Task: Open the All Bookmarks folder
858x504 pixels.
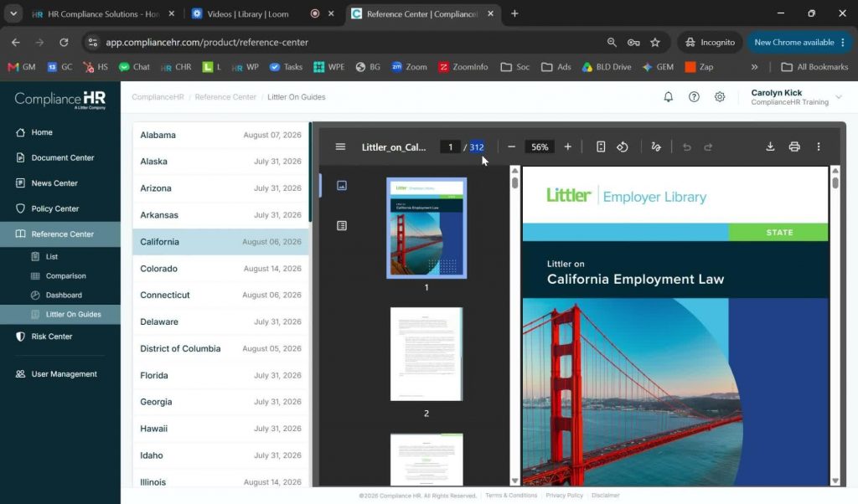Action: coord(814,67)
